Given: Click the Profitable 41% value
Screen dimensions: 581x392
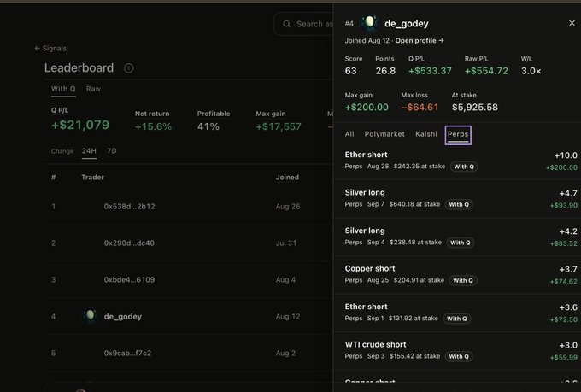Looking at the screenshot, I should click(x=208, y=126).
